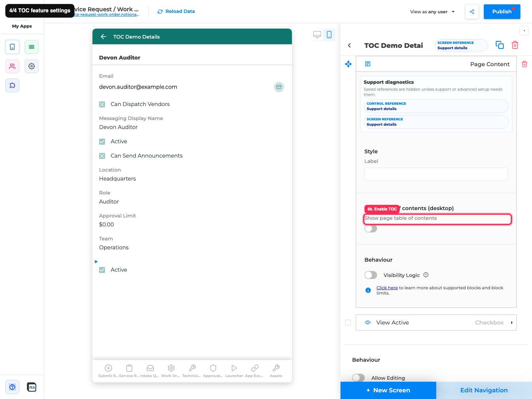Click the eye icon on View Active row

pyautogui.click(x=368, y=323)
